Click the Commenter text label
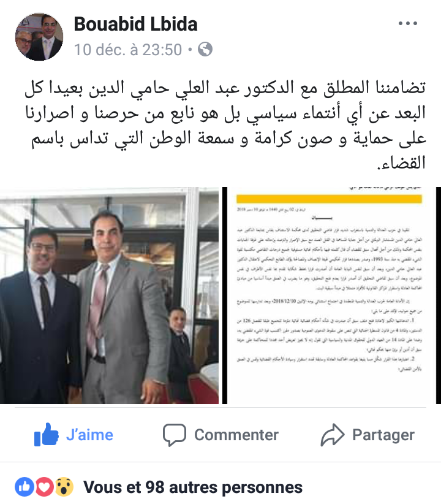The width and height of the screenshot is (441, 504). click(x=236, y=435)
